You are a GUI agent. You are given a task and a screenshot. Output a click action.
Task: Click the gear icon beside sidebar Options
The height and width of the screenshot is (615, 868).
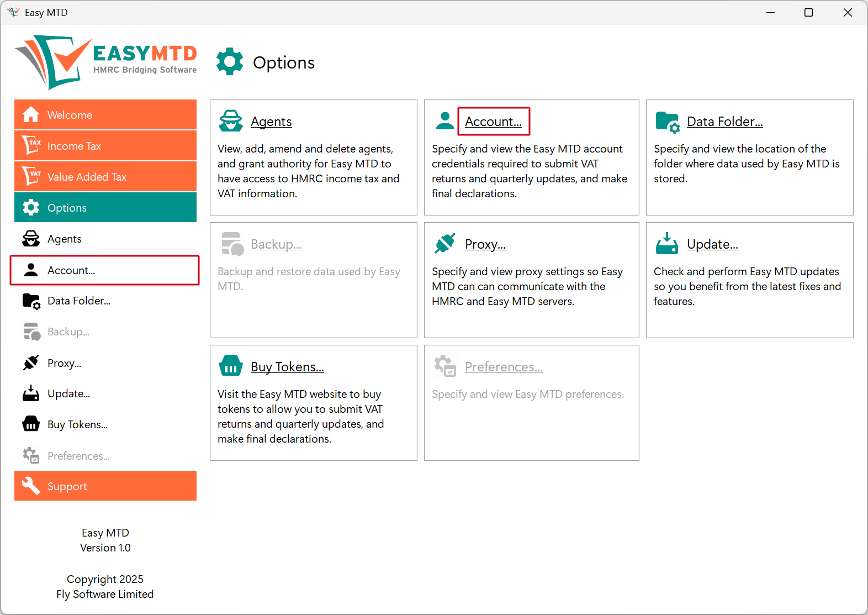pyautogui.click(x=31, y=207)
